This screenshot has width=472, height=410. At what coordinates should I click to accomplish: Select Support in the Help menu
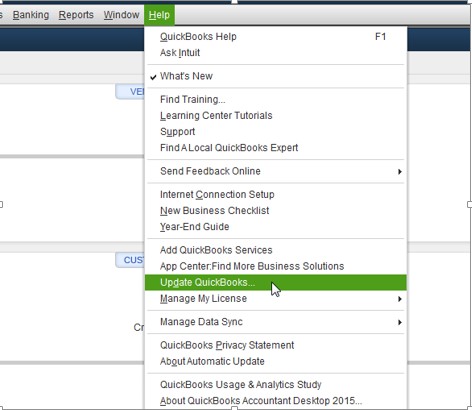tap(276, 132)
